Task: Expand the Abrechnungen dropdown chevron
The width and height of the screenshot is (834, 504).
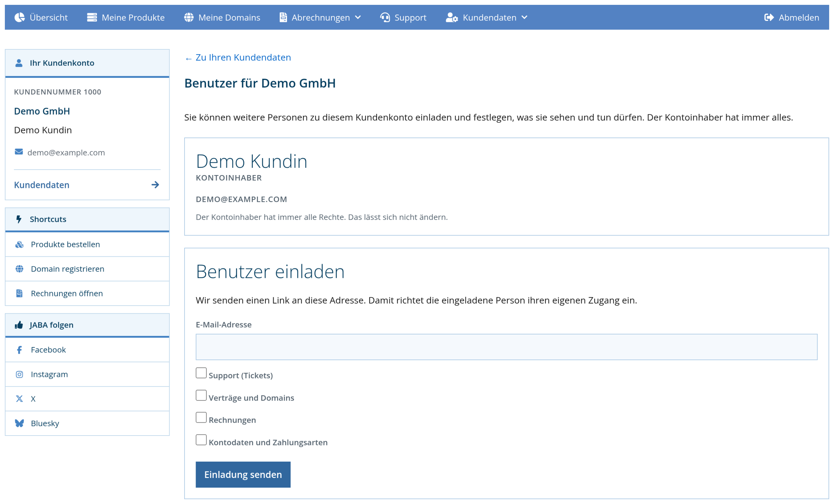Action: [x=358, y=17]
